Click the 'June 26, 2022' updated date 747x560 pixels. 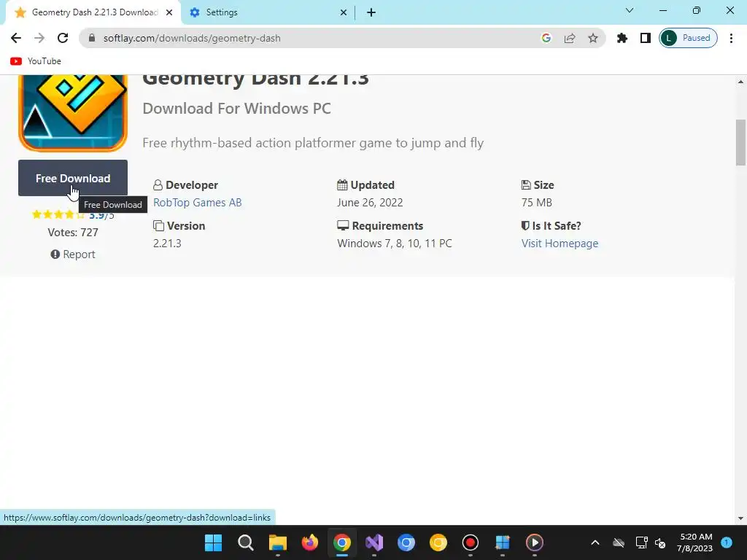(x=370, y=203)
